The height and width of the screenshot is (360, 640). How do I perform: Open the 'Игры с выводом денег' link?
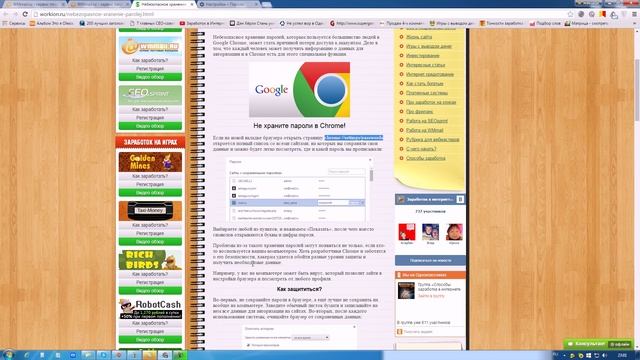pyautogui.click(x=429, y=47)
